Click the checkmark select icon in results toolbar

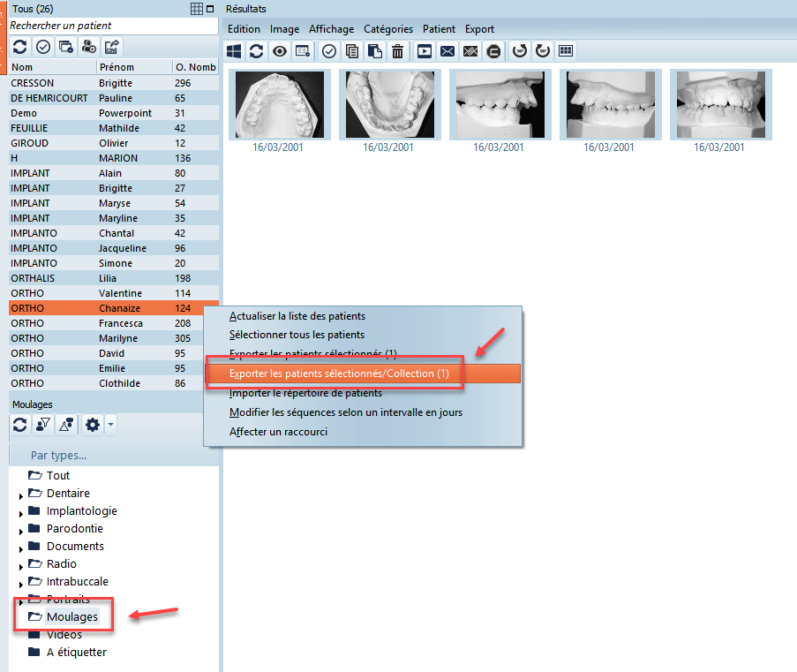[x=328, y=51]
